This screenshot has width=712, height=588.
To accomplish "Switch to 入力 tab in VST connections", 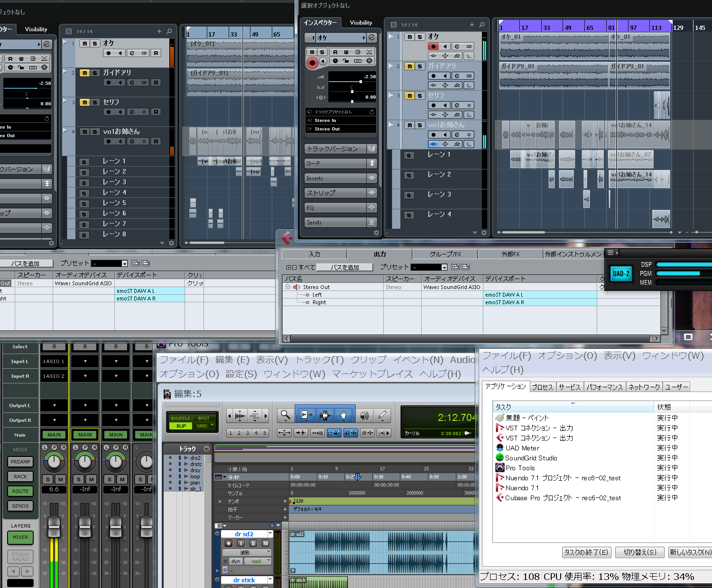I will tap(314, 254).
